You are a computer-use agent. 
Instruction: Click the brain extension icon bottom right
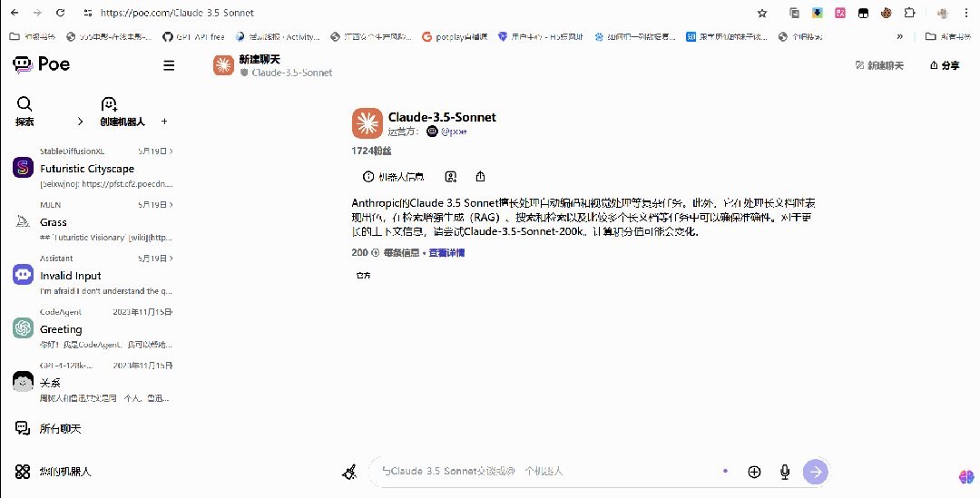966,477
